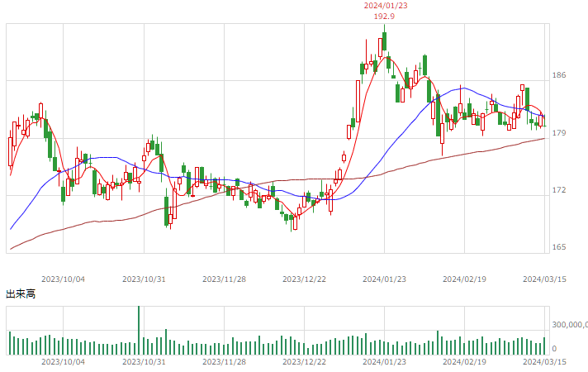This screenshot has height=372, width=588.
Task: Click 2023/10/04 date under the volume chart
Action: (63, 362)
